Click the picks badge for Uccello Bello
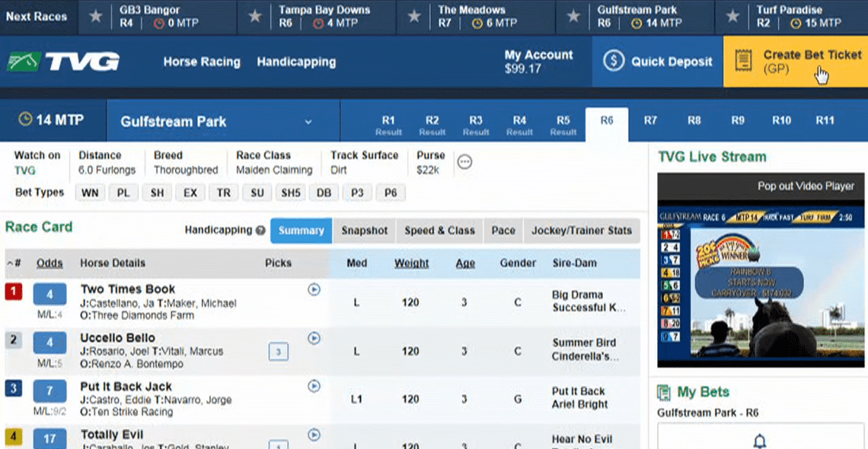The image size is (868, 449). point(279,352)
